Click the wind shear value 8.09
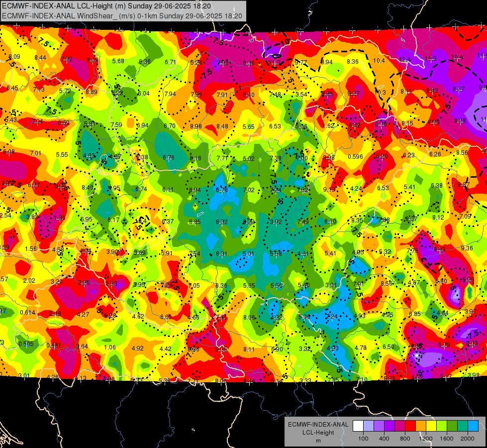 point(14,57)
